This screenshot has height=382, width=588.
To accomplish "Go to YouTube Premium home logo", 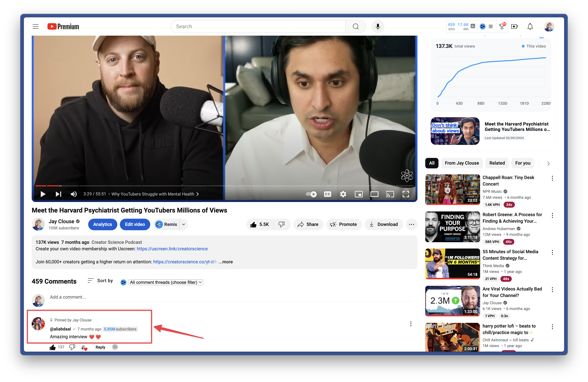I will point(63,26).
